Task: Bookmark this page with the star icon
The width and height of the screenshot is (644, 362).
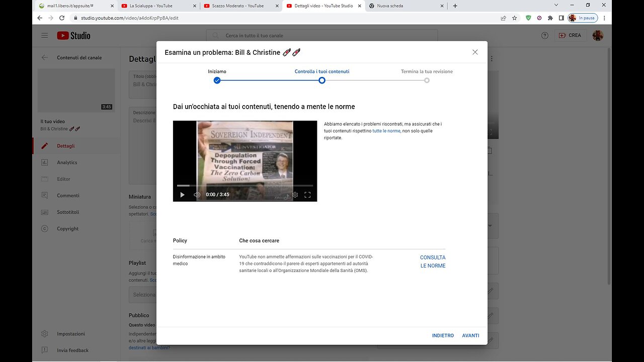Action: (x=514, y=18)
